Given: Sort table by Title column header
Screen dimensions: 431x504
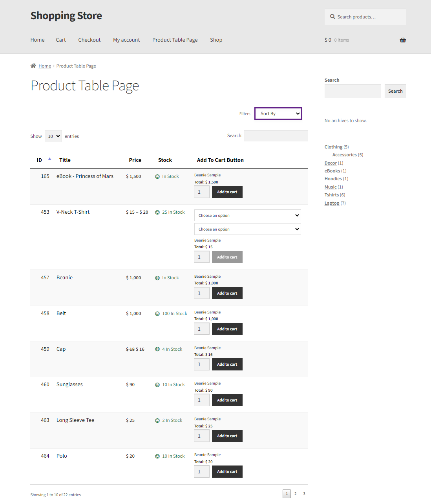Looking at the screenshot, I should 65,160.
